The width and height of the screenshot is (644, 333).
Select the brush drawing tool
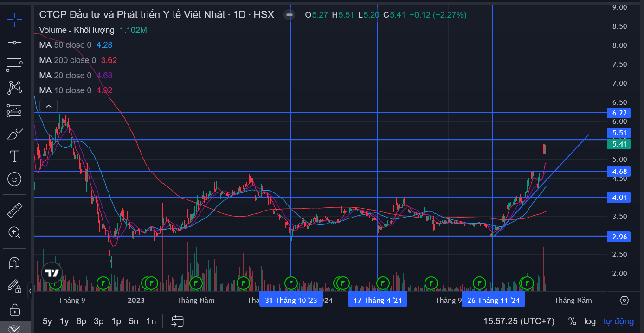click(x=14, y=134)
